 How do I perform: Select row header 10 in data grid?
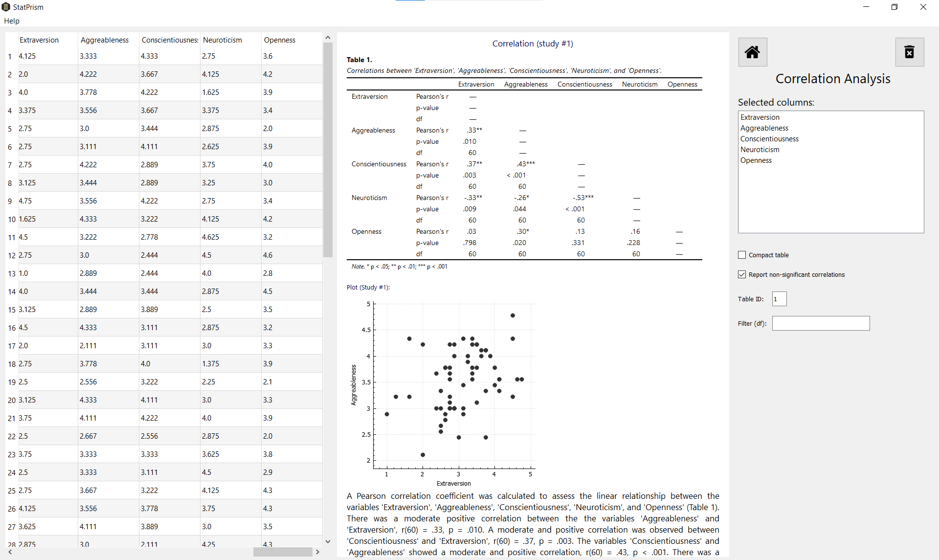click(12, 219)
